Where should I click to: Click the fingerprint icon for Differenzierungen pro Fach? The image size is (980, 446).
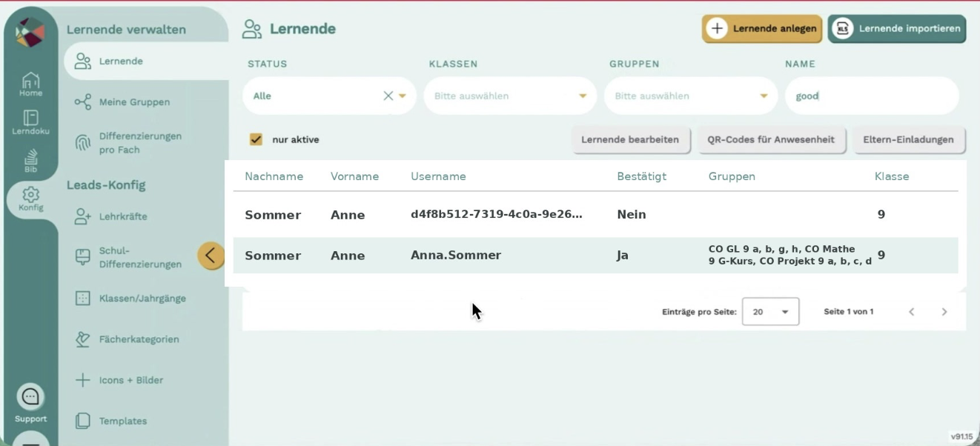83,143
